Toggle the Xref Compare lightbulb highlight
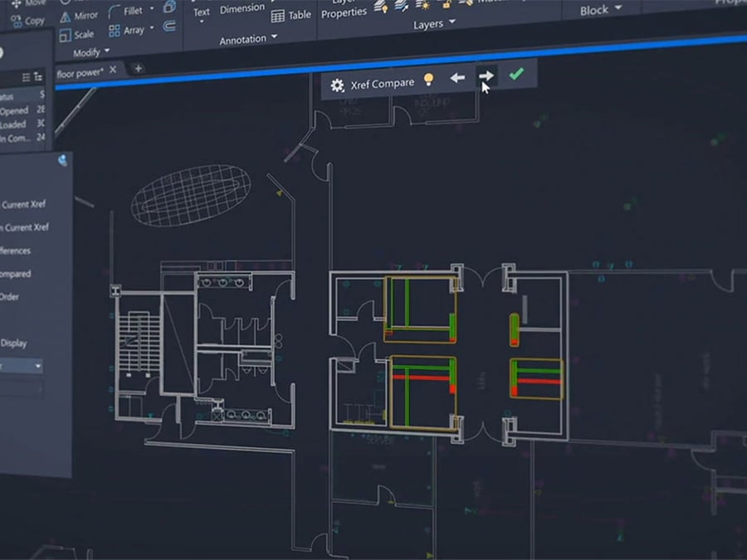 pyautogui.click(x=428, y=77)
